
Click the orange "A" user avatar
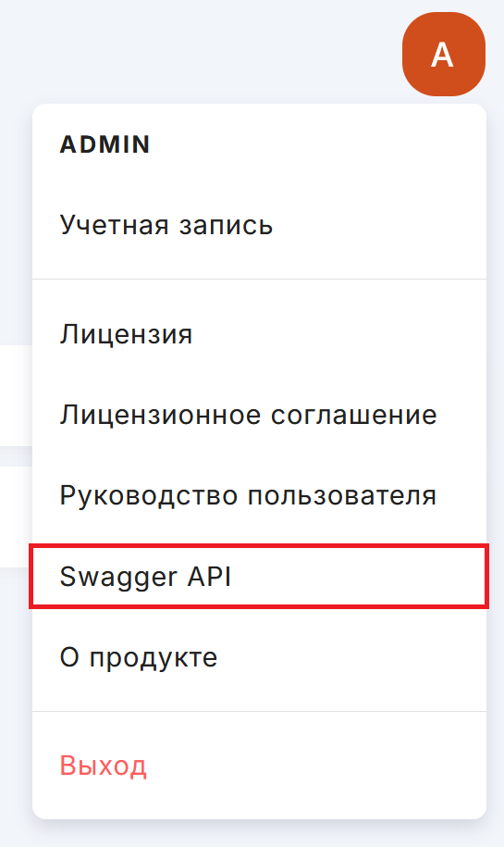pyautogui.click(x=444, y=54)
